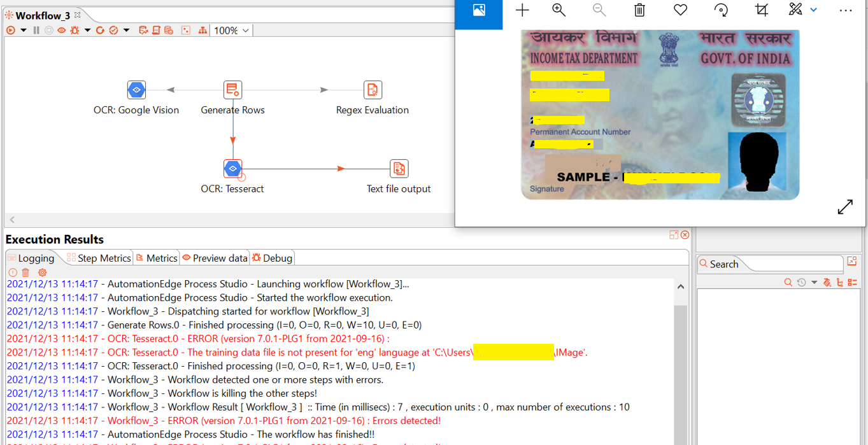Select the Workflow_3 editor tab
Image resolution: width=868 pixels, height=445 pixels.
click(42, 15)
